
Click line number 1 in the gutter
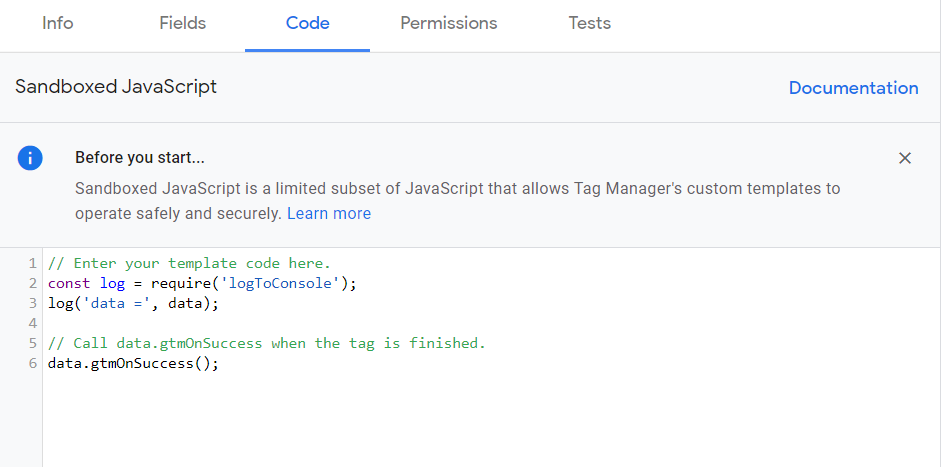(33, 263)
